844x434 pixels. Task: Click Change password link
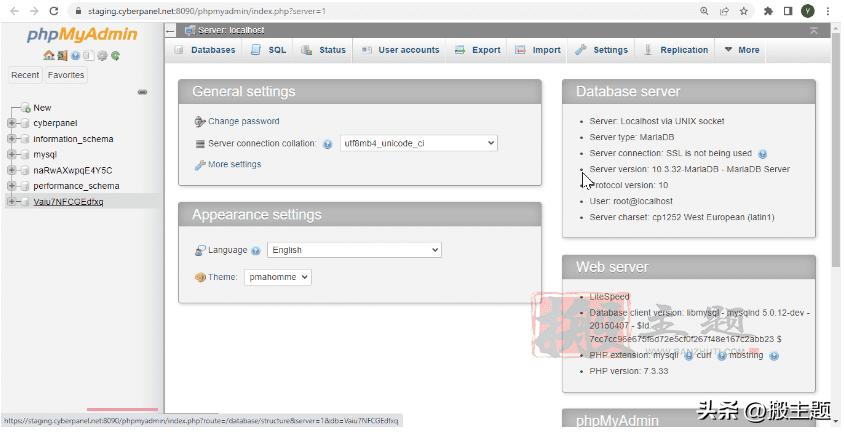tap(243, 122)
